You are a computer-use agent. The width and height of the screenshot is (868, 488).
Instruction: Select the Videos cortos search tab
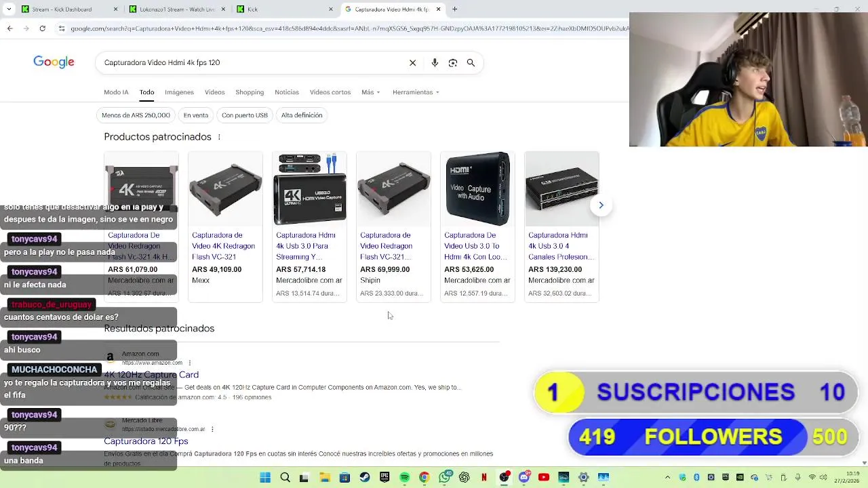click(330, 92)
